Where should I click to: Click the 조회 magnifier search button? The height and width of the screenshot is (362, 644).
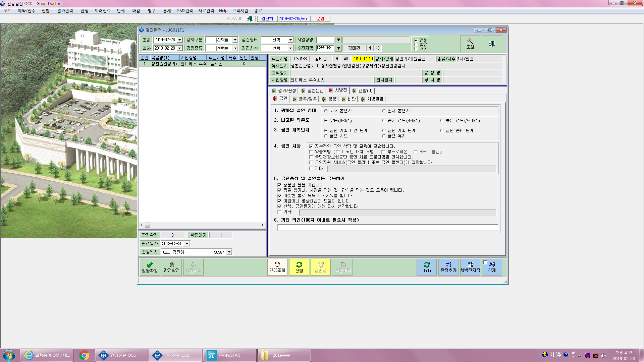click(470, 44)
